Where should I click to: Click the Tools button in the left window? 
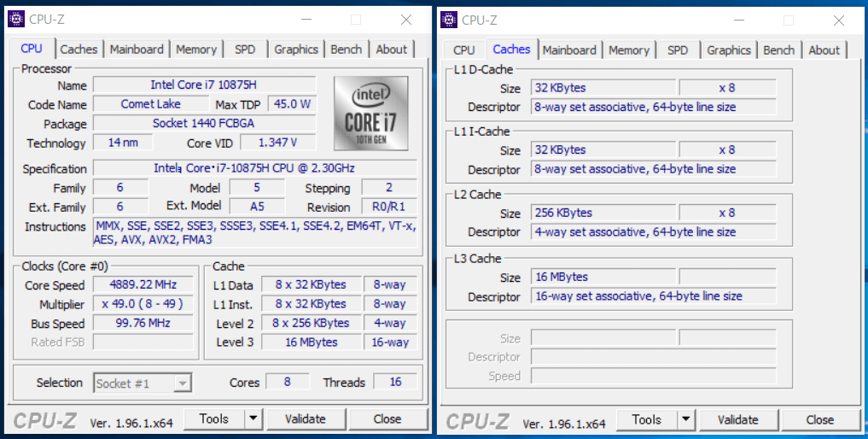[214, 419]
